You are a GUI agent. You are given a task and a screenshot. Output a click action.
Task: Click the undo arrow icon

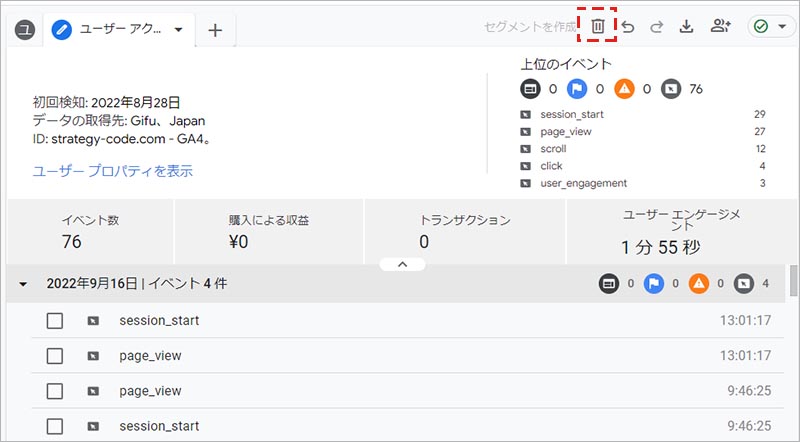pos(628,27)
